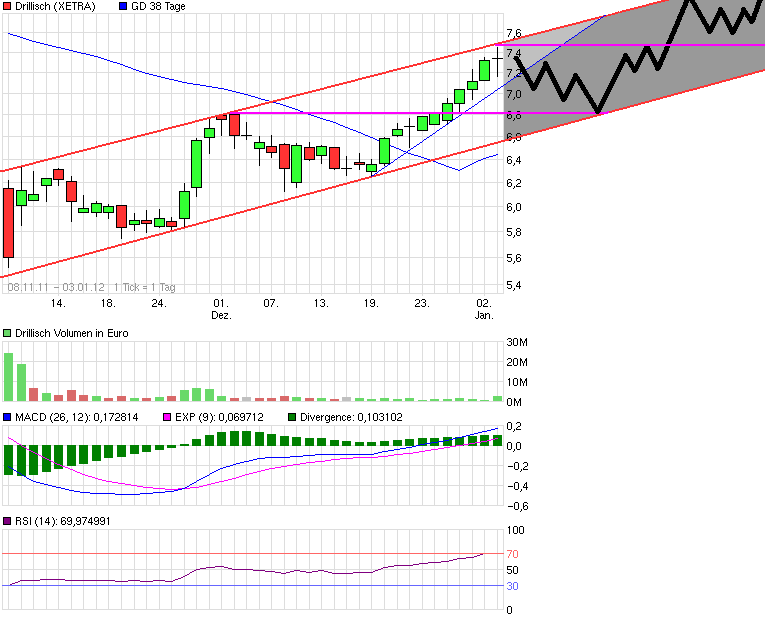Click the 10M volume axis label
The height and width of the screenshot is (618, 765).
tap(517, 382)
